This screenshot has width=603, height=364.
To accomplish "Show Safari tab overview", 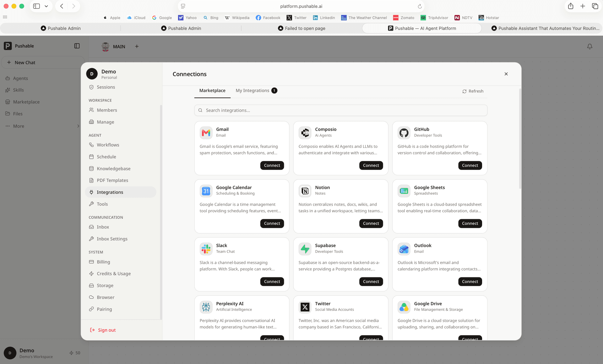I will [595, 6].
